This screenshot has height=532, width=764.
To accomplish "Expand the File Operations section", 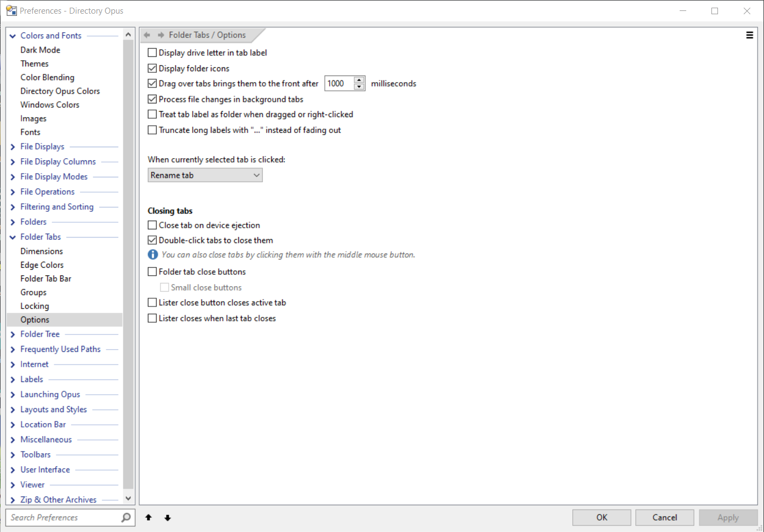I will [x=13, y=192].
